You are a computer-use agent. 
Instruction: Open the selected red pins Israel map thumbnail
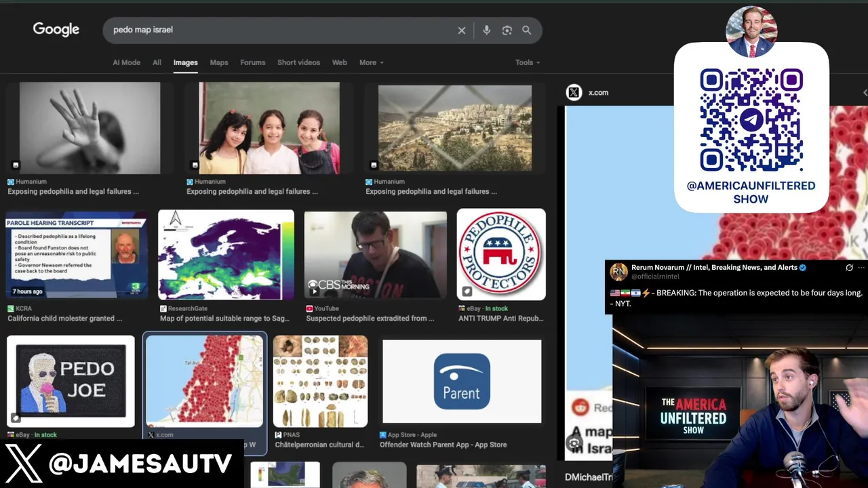(204, 380)
